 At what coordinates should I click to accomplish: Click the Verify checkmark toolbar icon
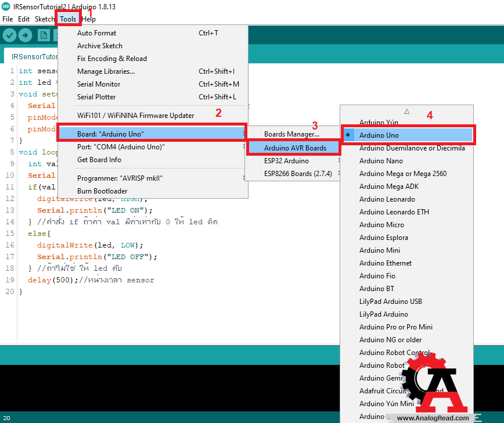[10, 35]
